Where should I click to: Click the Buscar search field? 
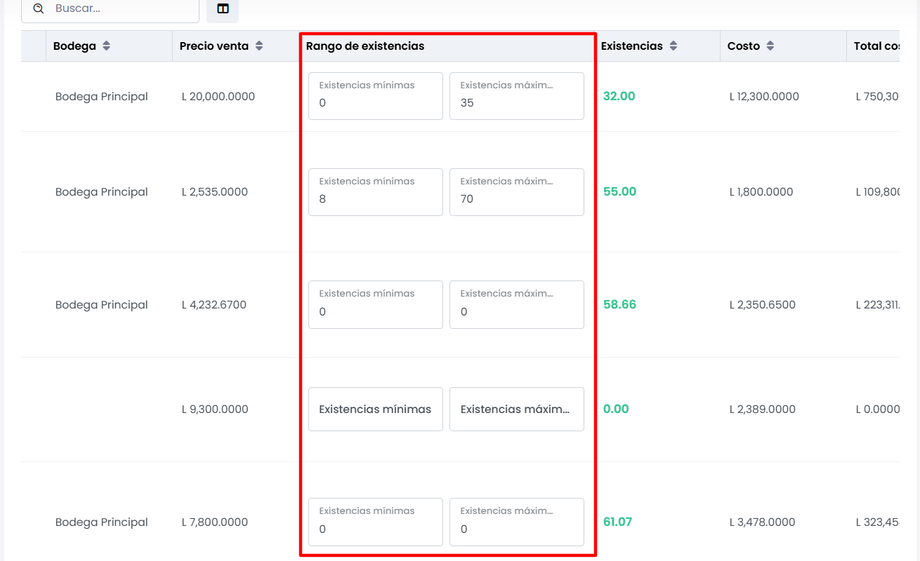pyautogui.click(x=120, y=9)
